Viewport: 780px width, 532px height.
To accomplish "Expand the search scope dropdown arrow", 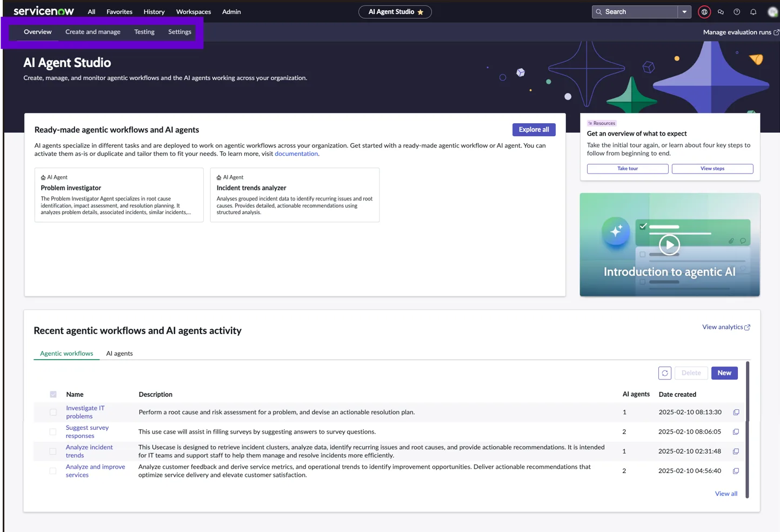I will (x=684, y=12).
